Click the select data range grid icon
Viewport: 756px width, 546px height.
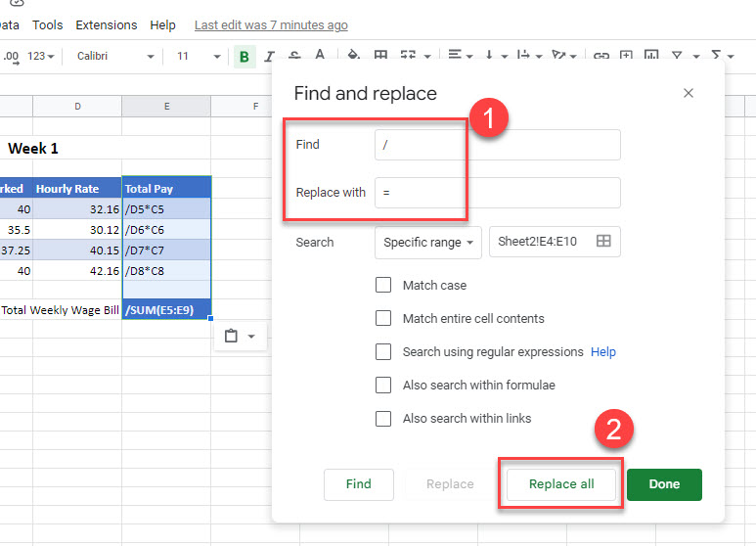(x=603, y=242)
